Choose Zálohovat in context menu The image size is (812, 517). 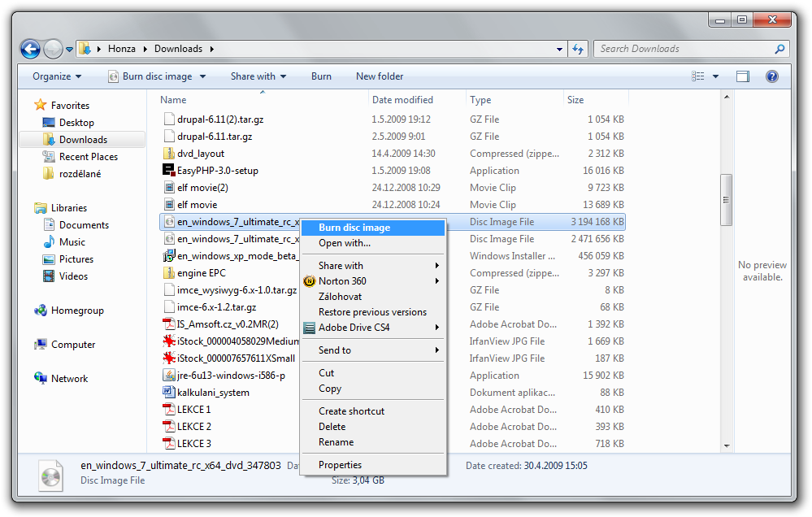[x=373, y=297]
